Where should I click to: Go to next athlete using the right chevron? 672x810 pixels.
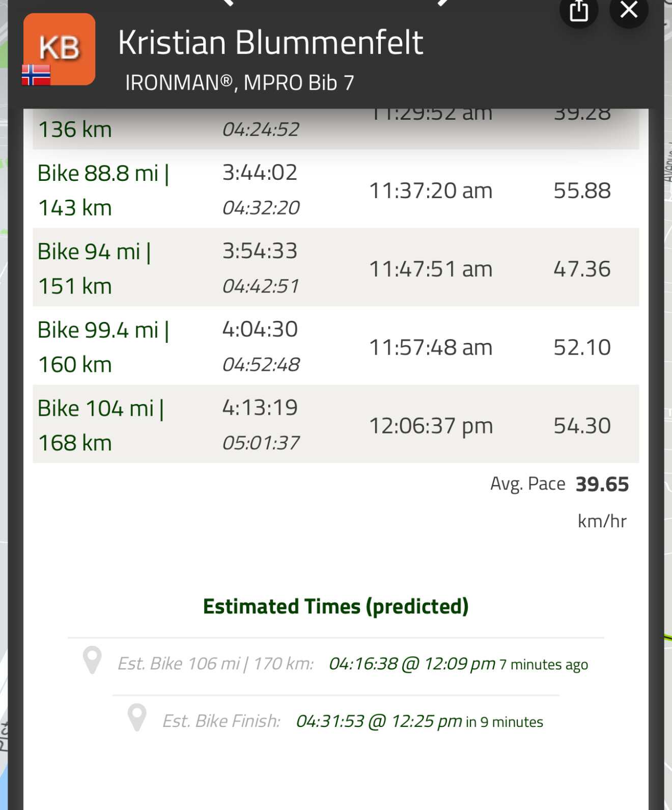click(x=444, y=3)
